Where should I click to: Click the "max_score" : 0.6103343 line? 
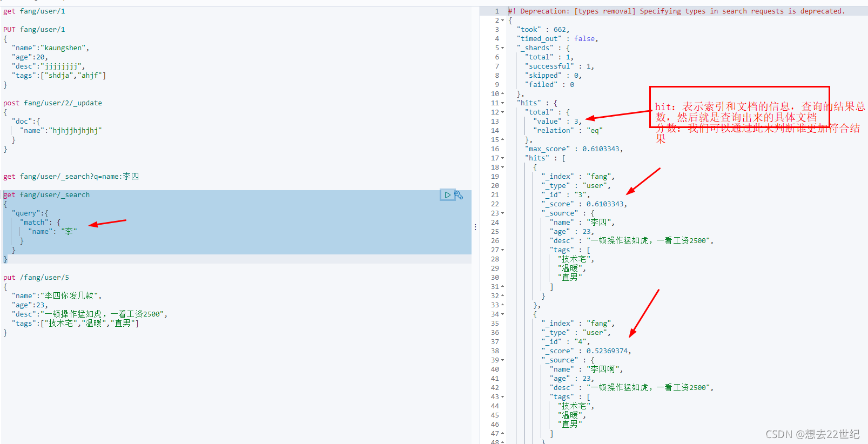point(574,149)
